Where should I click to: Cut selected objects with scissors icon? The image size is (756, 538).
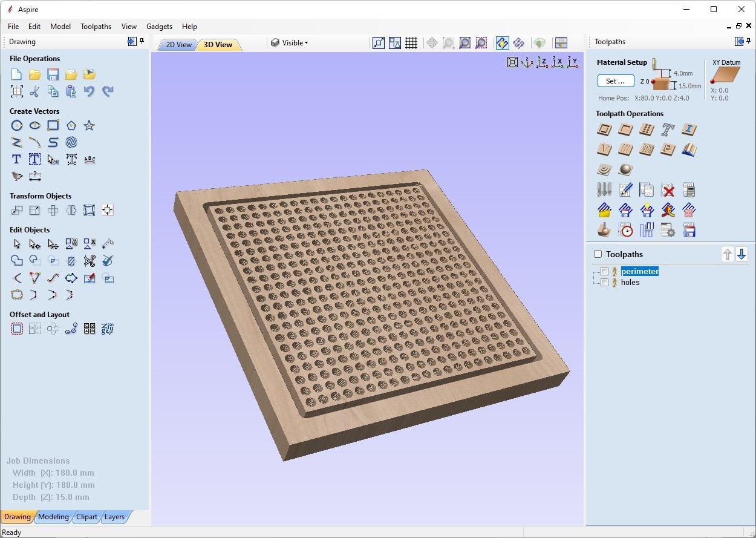(x=35, y=91)
